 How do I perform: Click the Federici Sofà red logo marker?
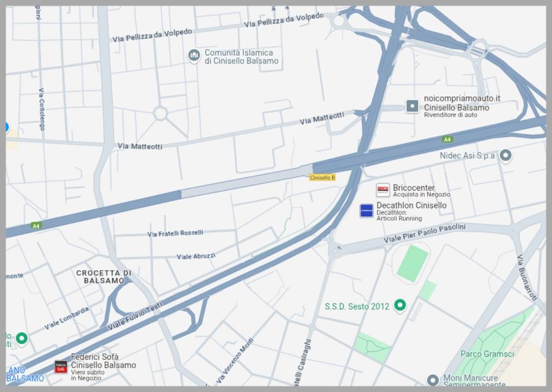pyautogui.click(x=61, y=367)
